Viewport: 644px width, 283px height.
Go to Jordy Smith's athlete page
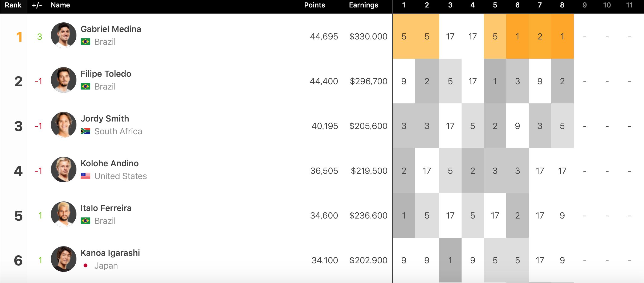click(x=105, y=118)
